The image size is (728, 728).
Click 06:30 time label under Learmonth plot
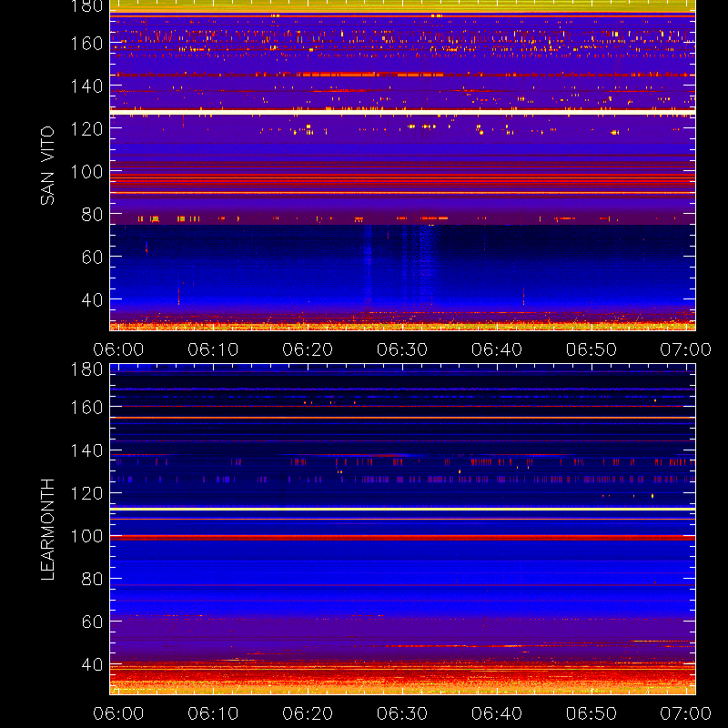pyautogui.click(x=402, y=713)
